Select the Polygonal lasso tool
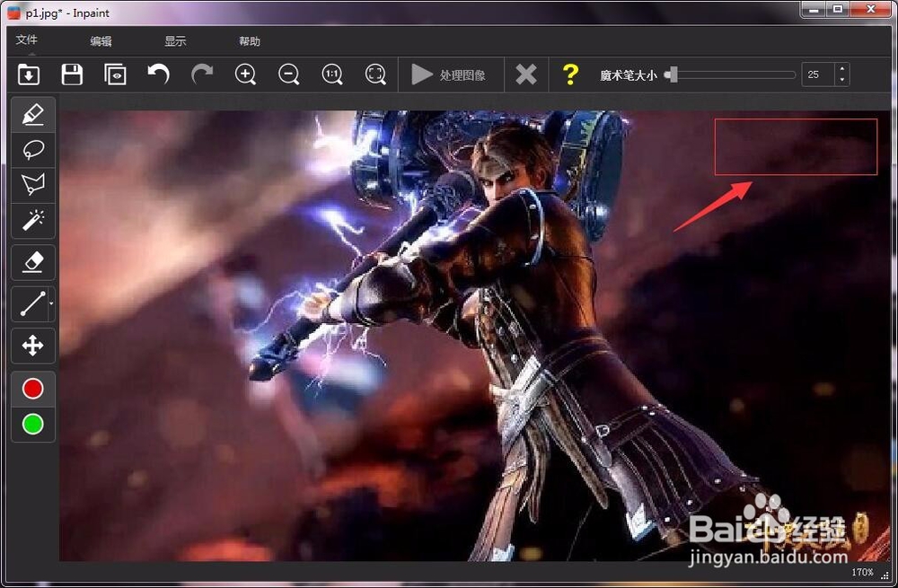Screen dimensions: 898x588 click(x=33, y=186)
